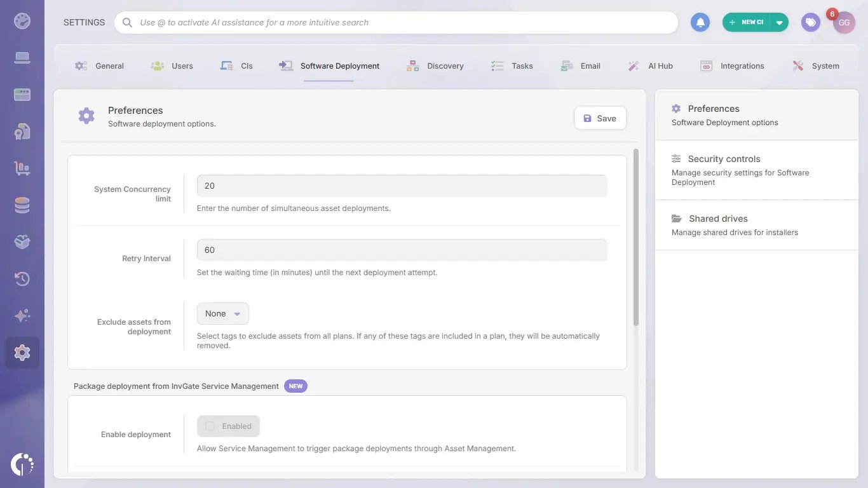
Task: Open Shared drives in right panel
Action: click(757, 225)
